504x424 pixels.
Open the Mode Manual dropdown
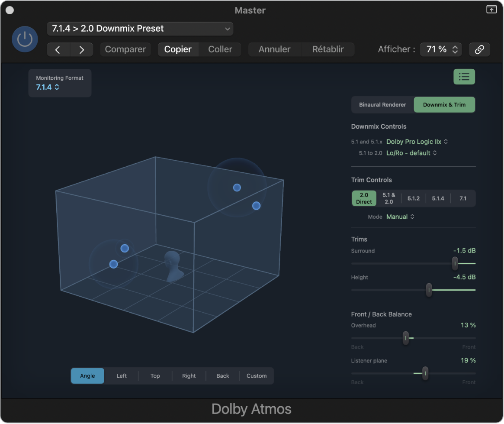[x=400, y=217]
